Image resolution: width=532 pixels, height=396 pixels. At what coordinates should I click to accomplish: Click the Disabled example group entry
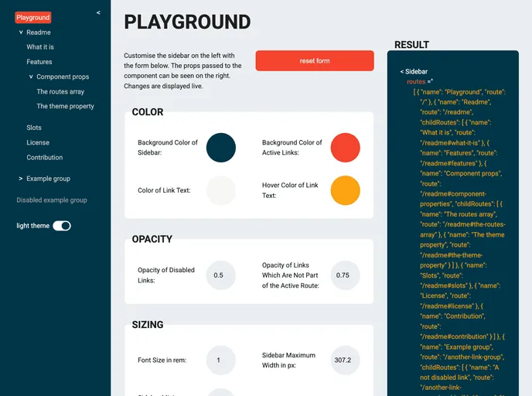click(x=52, y=200)
